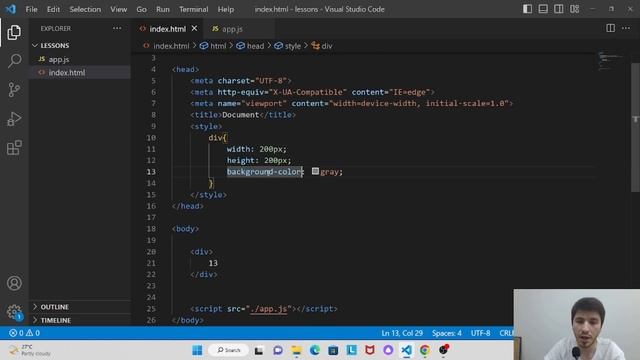Toggle bottom panel layout icon

pos(543,9)
